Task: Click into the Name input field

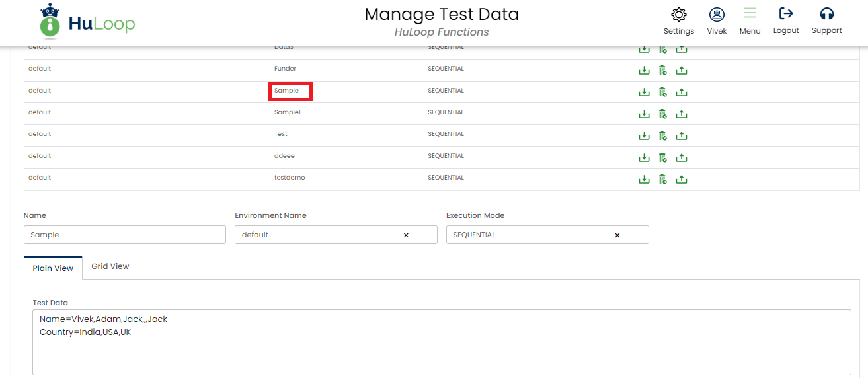Action: click(124, 235)
